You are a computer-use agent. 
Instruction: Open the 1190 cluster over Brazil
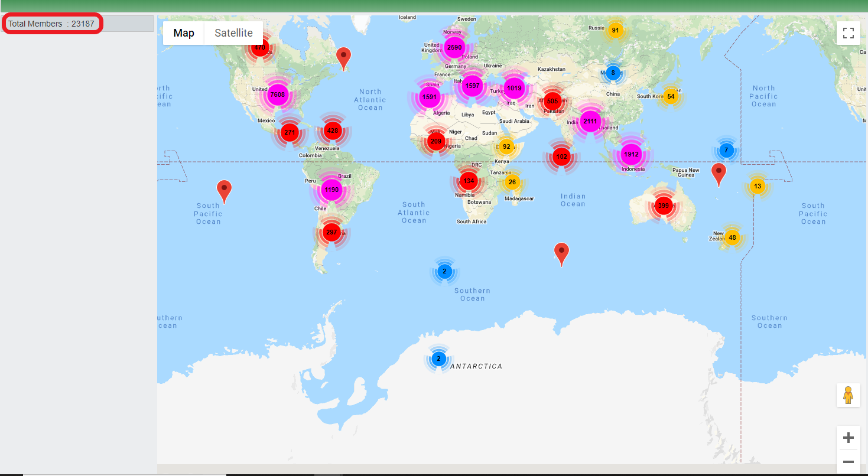[331, 190]
